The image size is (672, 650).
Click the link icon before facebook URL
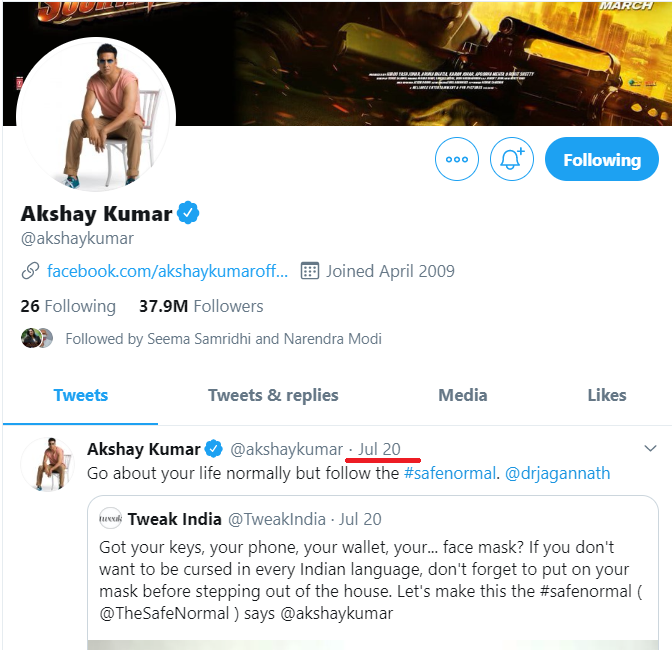coord(30,271)
